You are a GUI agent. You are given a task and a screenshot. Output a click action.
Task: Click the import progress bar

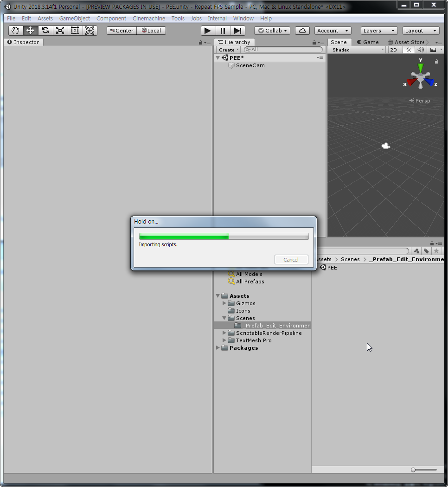(x=224, y=237)
